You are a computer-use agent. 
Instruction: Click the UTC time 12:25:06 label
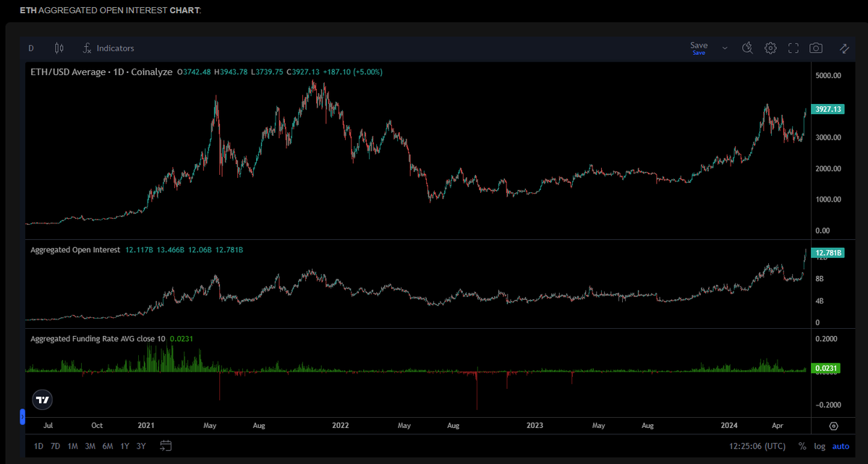(x=758, y=446)
